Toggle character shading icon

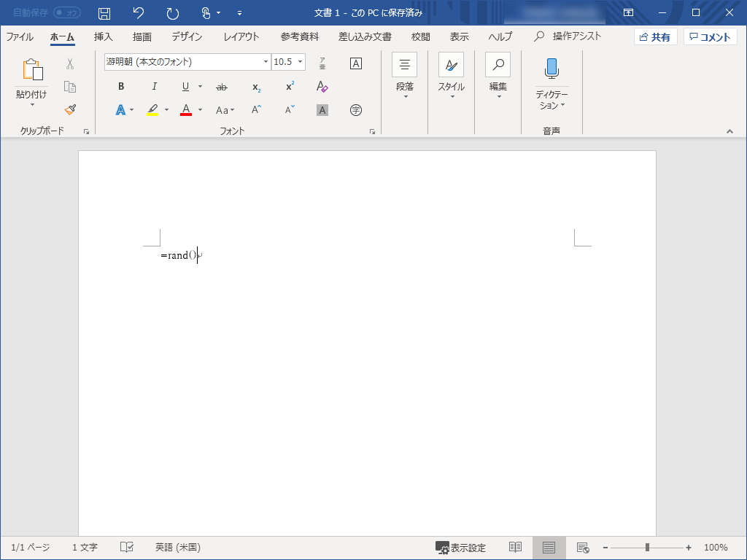(322, 110)
